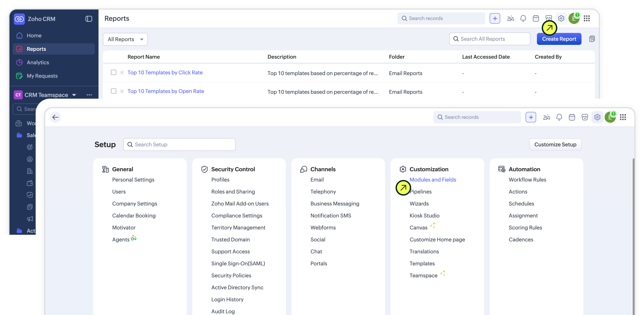644x315 pixels.
Task: Focus Search records field in Setup window
Action: (477, 117)
